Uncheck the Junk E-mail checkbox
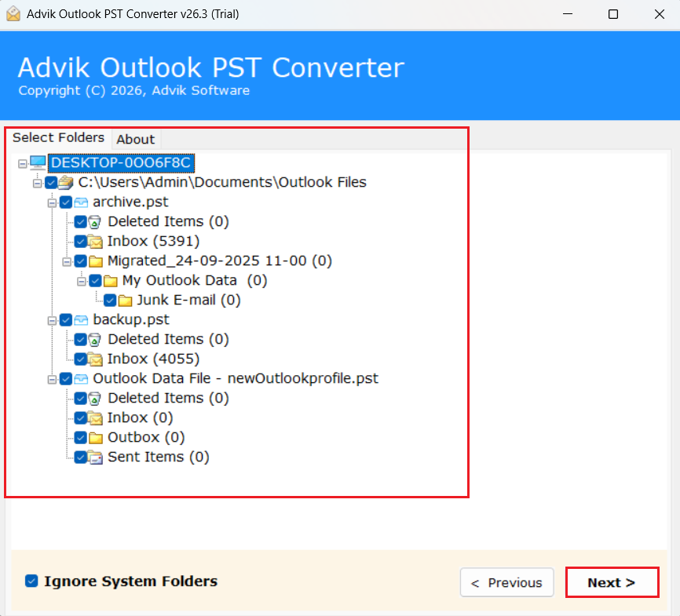 tap(110, 301)
